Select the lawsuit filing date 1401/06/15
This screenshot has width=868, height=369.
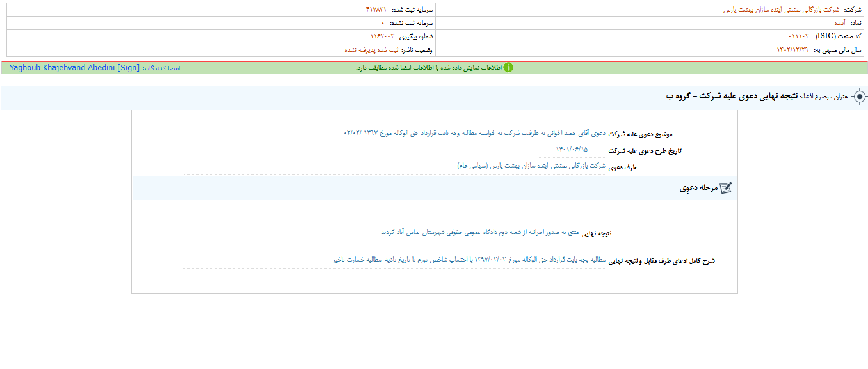[x=572, y=150]
